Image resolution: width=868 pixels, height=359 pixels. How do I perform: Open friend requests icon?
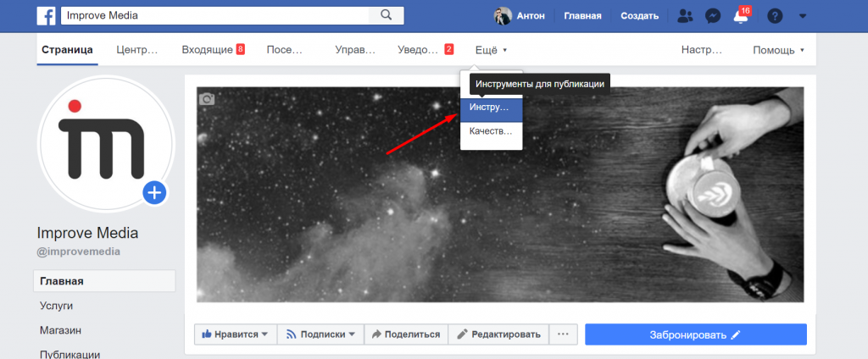coord(685,15)
